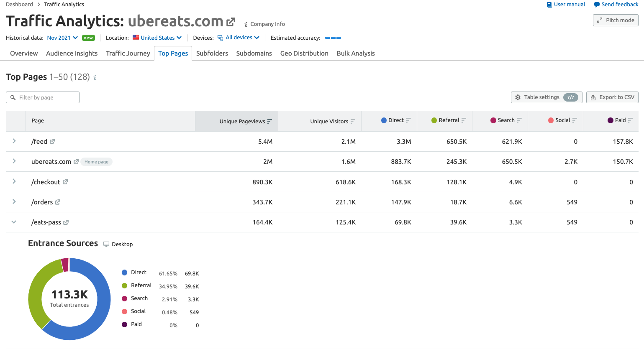The width and height of the screenshot is (644, 349).
Task: Click /checkout unique visitors 618.6K
Action: 346,182
